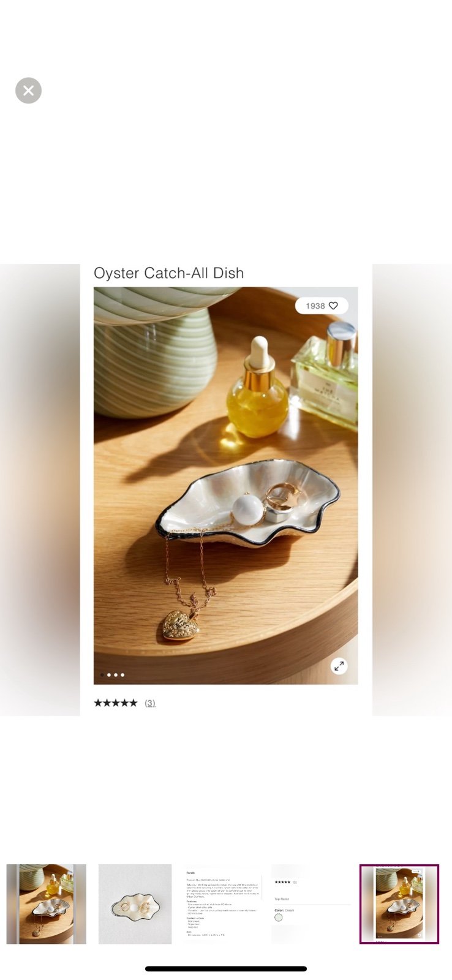Select the third carousel dot
The image size is (452, 980).
click(116, 675)
